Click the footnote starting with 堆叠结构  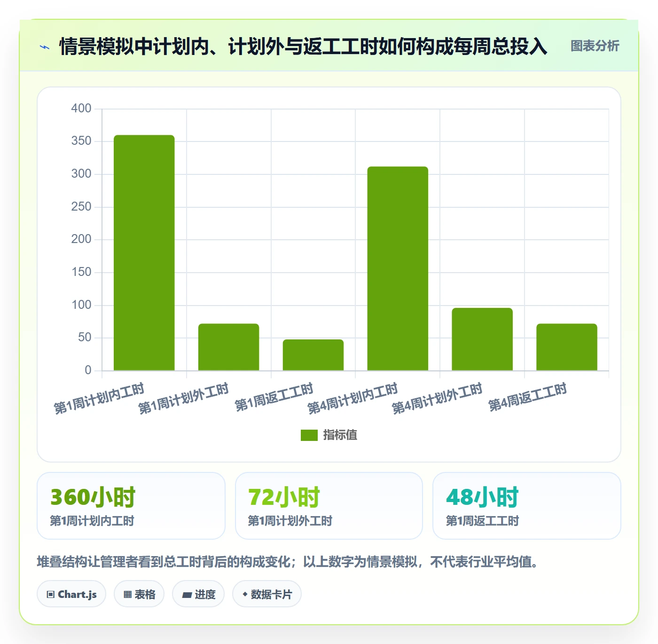(288, 562)
